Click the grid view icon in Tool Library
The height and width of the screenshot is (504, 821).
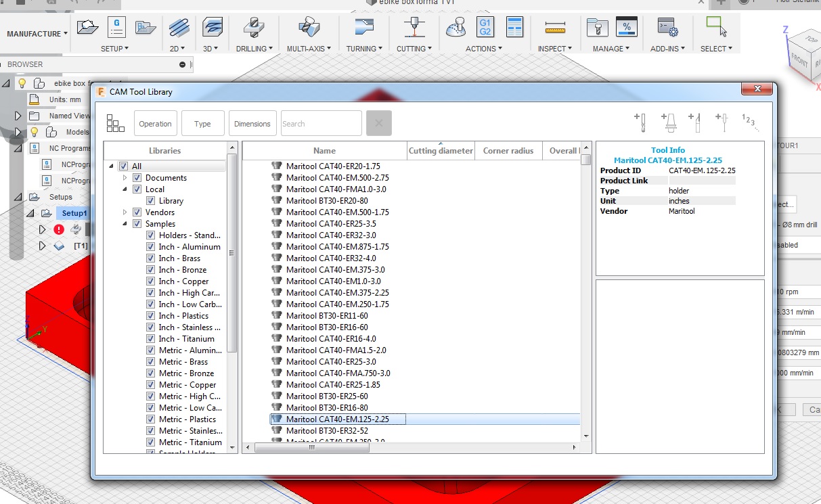tap(115, 124)
